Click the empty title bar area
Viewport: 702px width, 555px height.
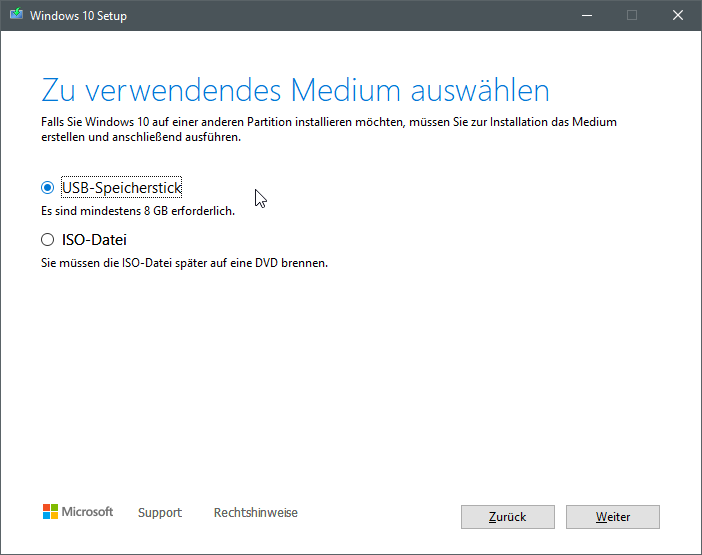click(350, 16)
